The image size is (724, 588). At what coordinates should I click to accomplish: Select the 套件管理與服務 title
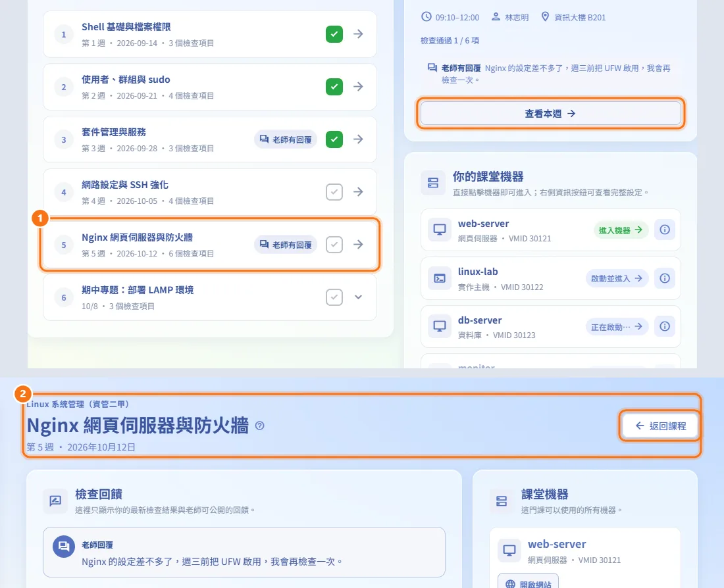pos(114,132)
